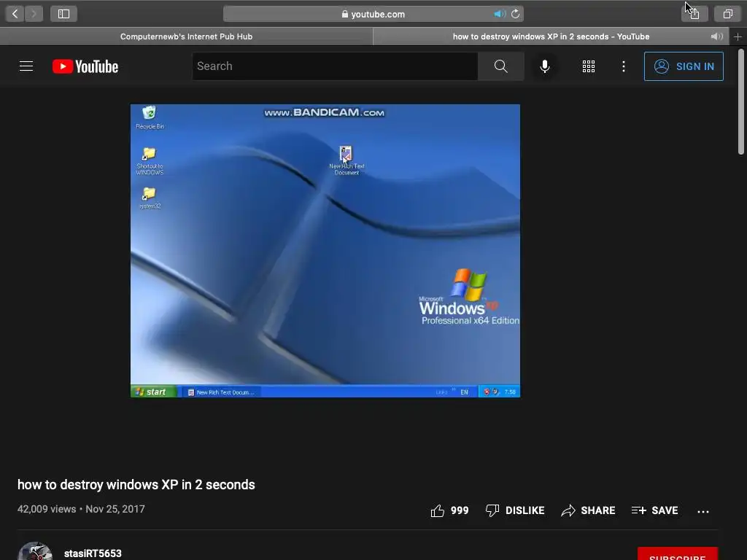Open the Safari share menu
747x560 pixels.
coord(694,14)
